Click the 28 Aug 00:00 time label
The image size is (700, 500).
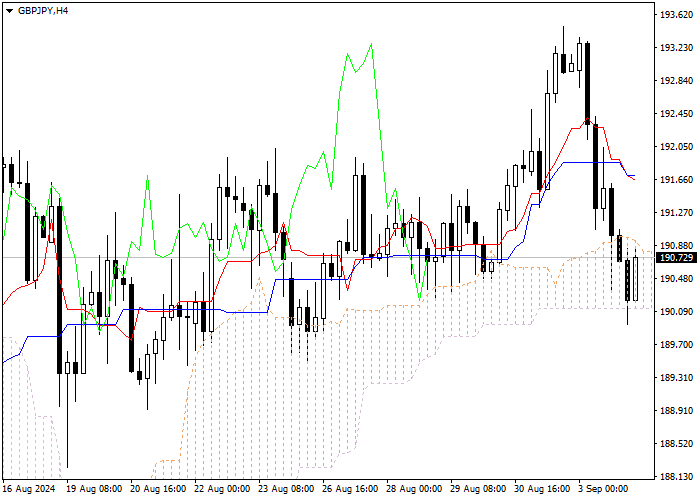[414, 489]
